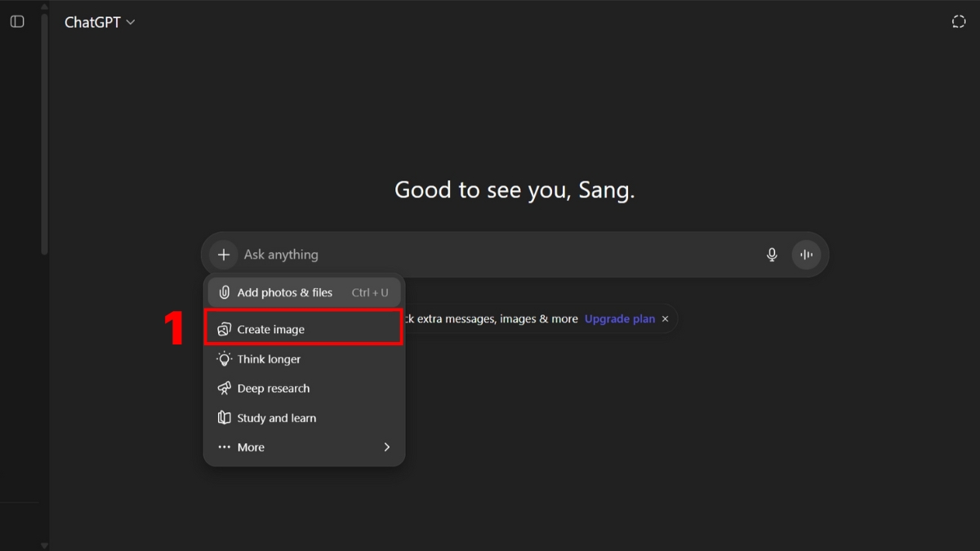
Task: Click the telescope icon for Deep research
Action: coord(224,389)
